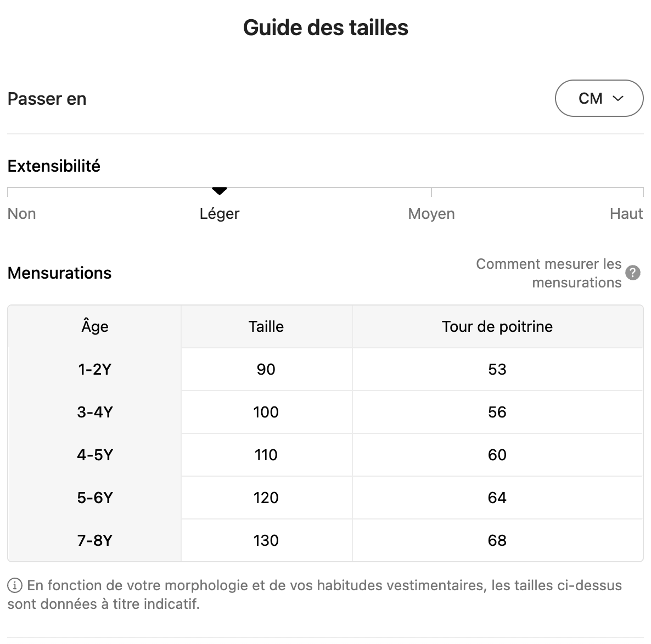The width and height of the screenshot is (651, 644).
Task: Select the 1-2Y age row
Action: [x=94, y=369]
